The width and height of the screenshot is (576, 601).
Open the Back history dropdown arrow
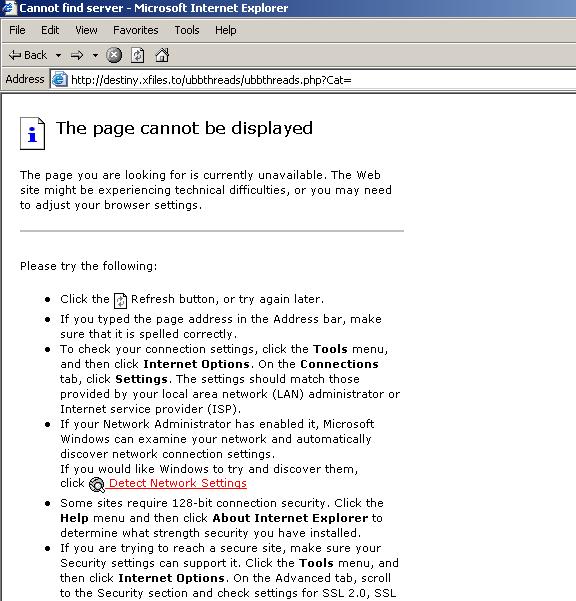(x=58, y=56)
